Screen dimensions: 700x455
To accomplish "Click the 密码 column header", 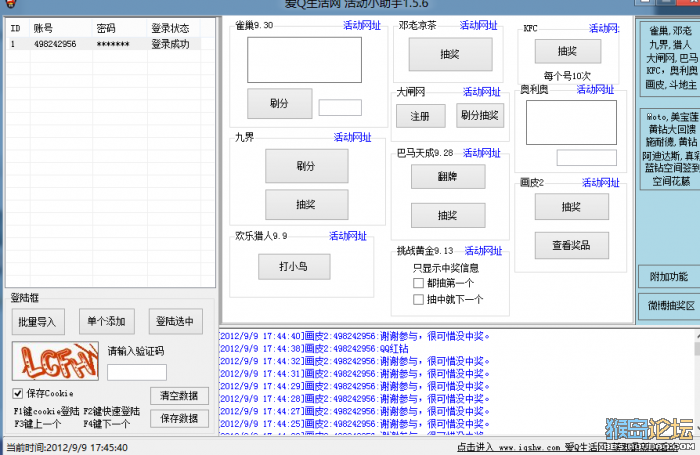I will click(x=119, y=28).
